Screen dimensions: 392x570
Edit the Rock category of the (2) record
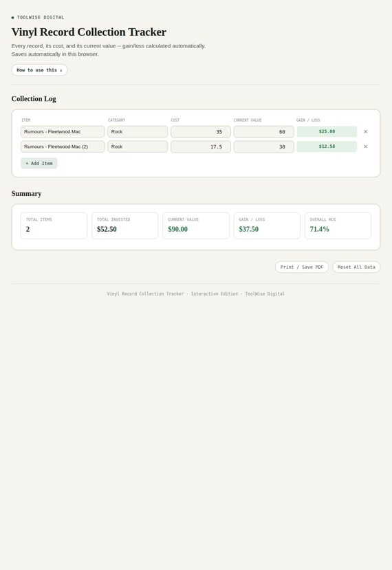138,146
